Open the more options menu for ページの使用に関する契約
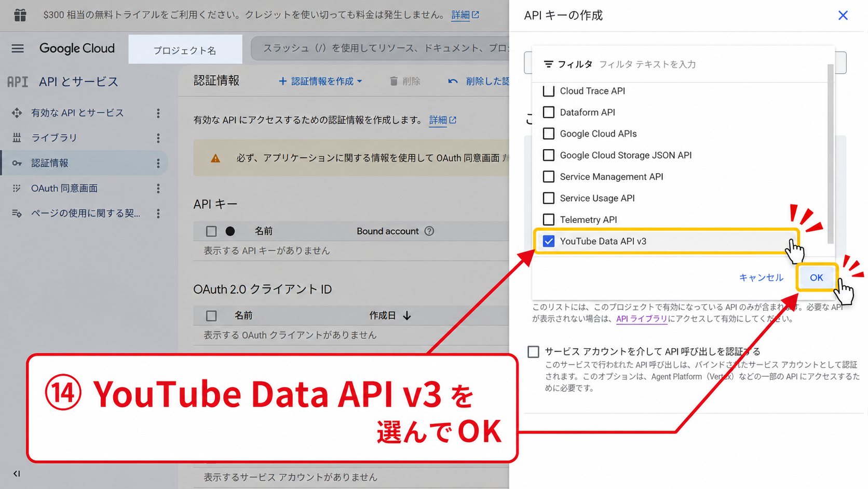The image size is (868, 489). pos(158,213)
